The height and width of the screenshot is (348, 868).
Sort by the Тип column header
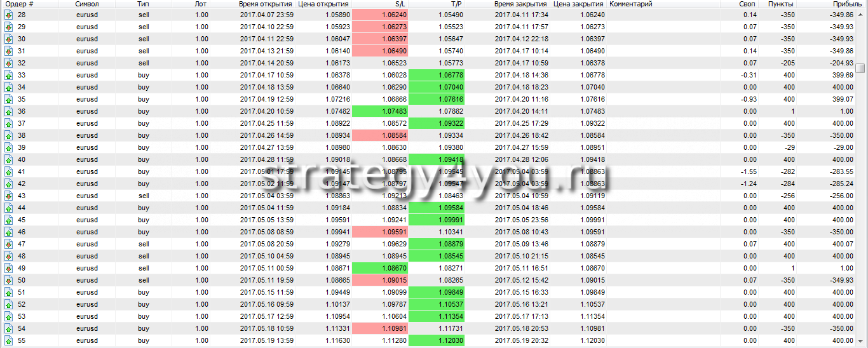[x=144, y=4]
